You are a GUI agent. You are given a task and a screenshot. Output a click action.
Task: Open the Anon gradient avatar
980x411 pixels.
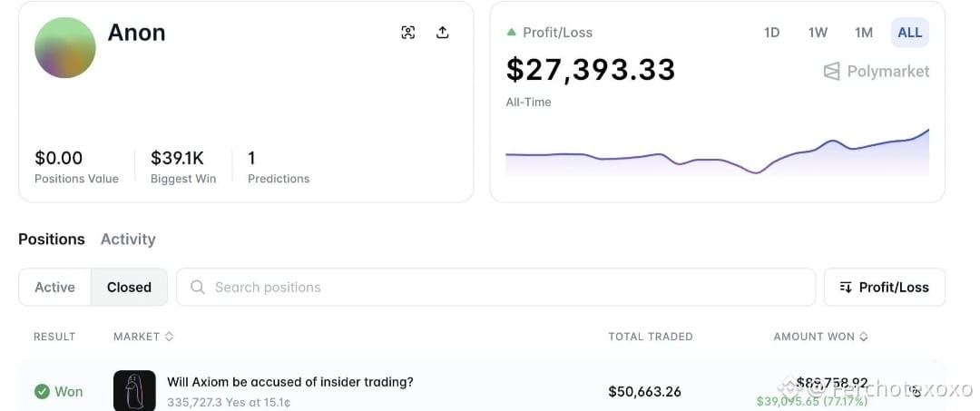pos(65,47)
